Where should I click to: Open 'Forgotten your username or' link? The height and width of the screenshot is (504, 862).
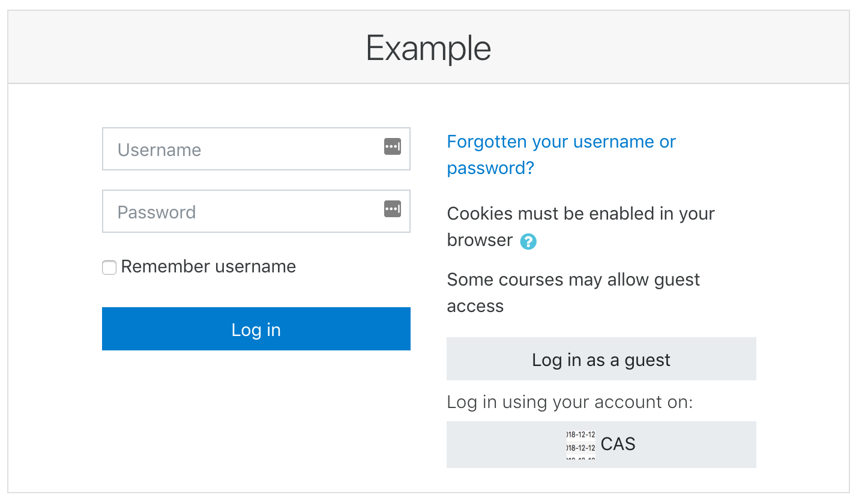[x=561, y=142]
